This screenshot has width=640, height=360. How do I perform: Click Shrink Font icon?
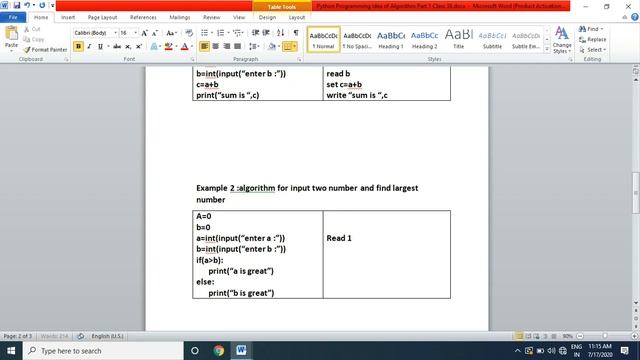155,33
